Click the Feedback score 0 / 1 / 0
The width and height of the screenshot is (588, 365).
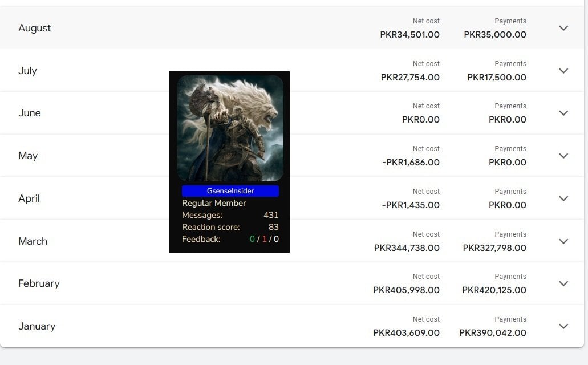point(264,239)
